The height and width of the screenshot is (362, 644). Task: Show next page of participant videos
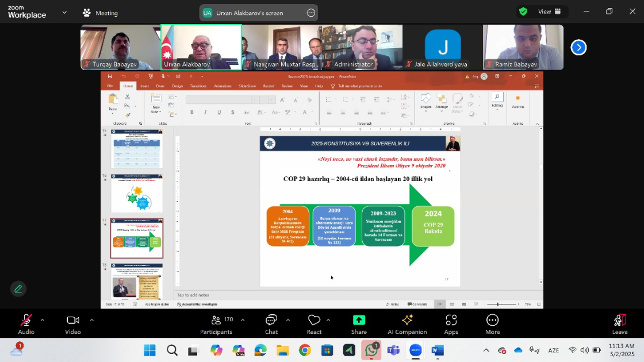click(578, 48)
